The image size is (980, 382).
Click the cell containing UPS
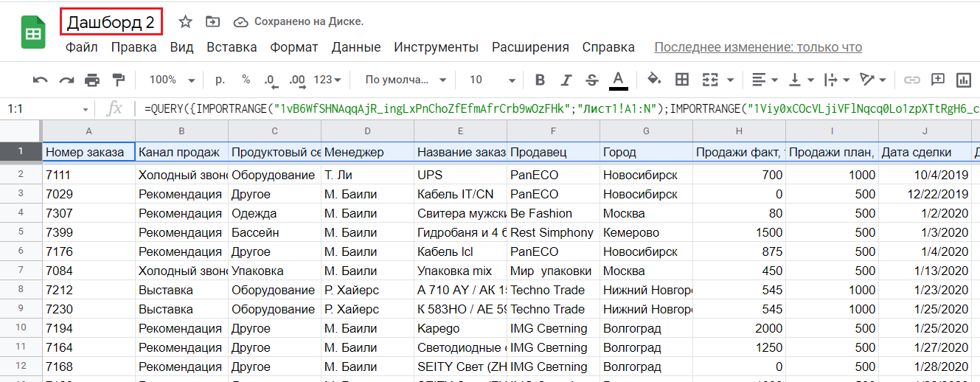460,176
